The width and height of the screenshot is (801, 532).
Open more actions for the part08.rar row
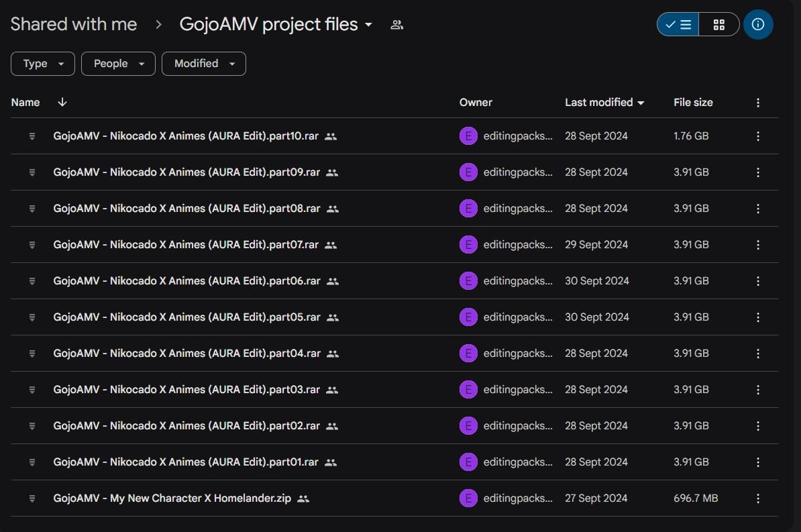pos(758,209)
